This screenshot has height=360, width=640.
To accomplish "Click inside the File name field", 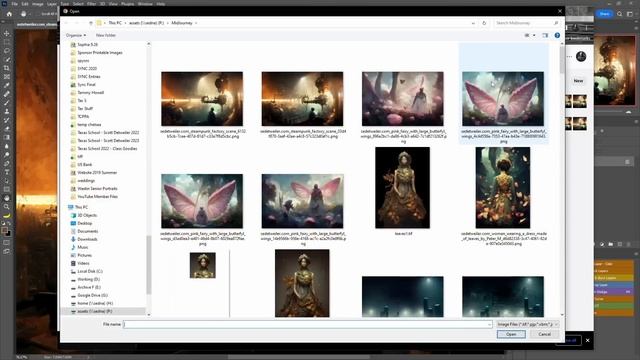I will pyautogui.click(x=306, y=324).
